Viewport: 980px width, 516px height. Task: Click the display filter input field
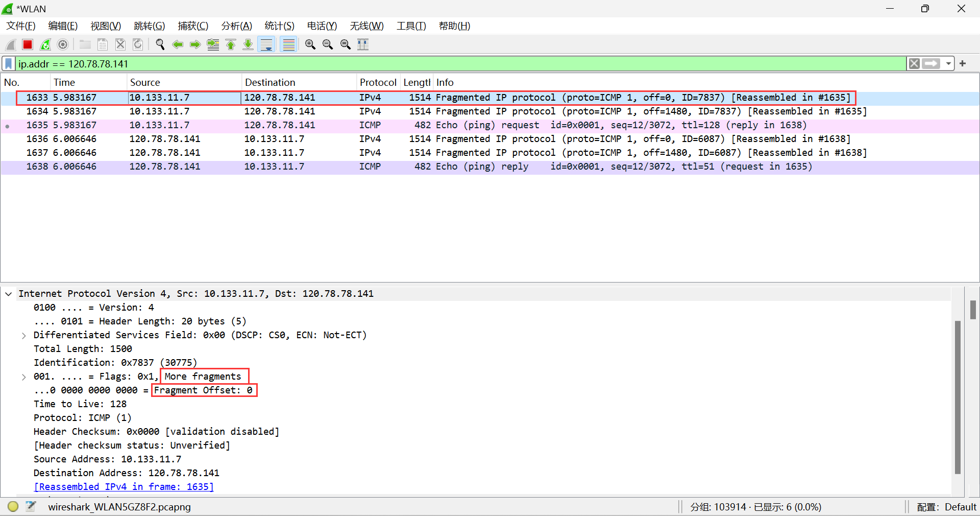click(x=461, y=64)
